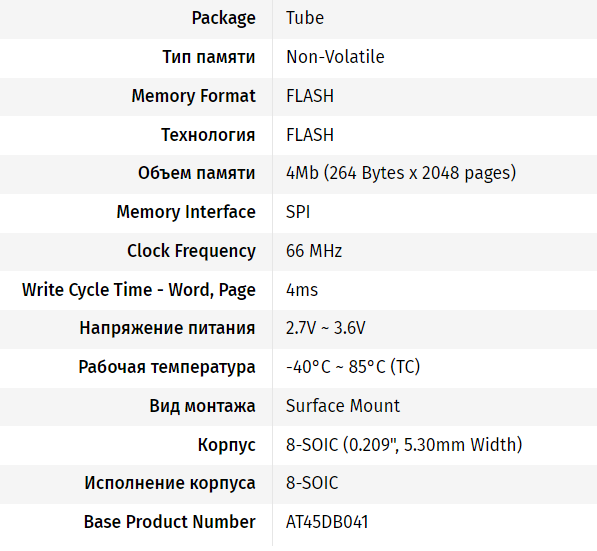The height and width of the screenshot is (551, 597).
Task: Click the Рабочая температура label
Action: [167, 367]
